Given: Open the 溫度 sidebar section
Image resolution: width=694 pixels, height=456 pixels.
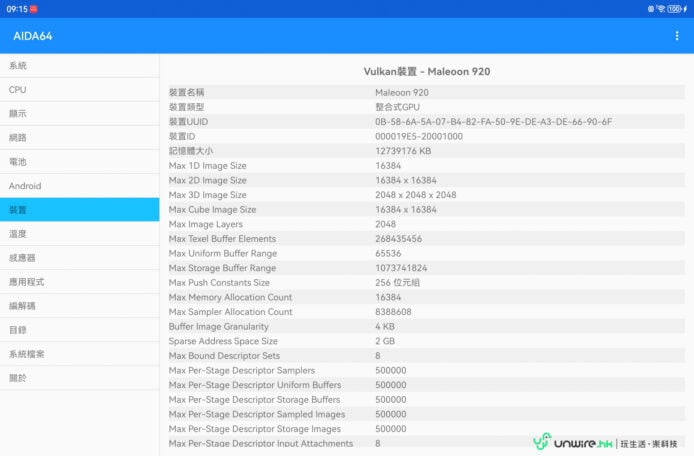Looking at the screenshot, I should tap(80, 234).
